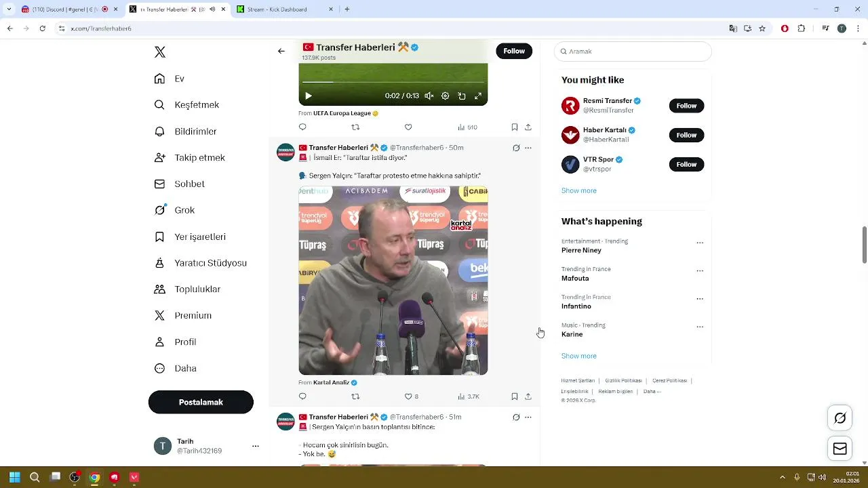Image resolution: width=868 pixels, height=488 pixels.
Task: Follow Resmi Transfer account
Action: pos(686,106)
